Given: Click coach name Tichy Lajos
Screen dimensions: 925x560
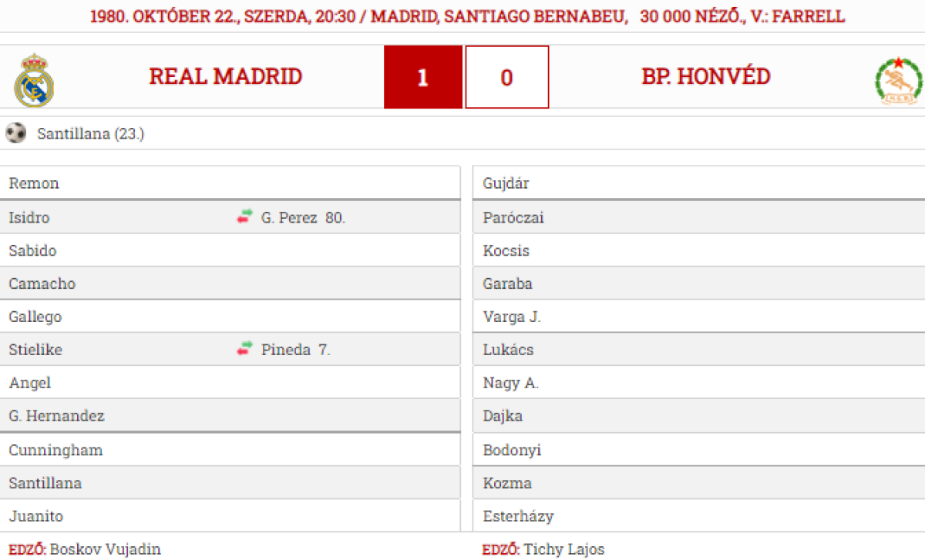Looking at the screenshot, I should click(x=564, y=549).
